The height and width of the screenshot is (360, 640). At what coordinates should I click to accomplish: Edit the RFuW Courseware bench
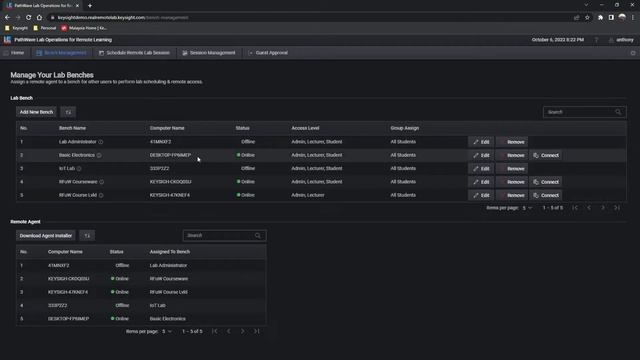tap(481, 182)
